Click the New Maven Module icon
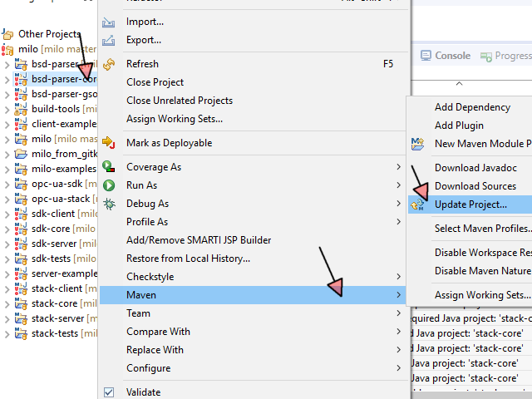Image resolution: width=532 pixels, height=399 pixels. pos(417,144)
